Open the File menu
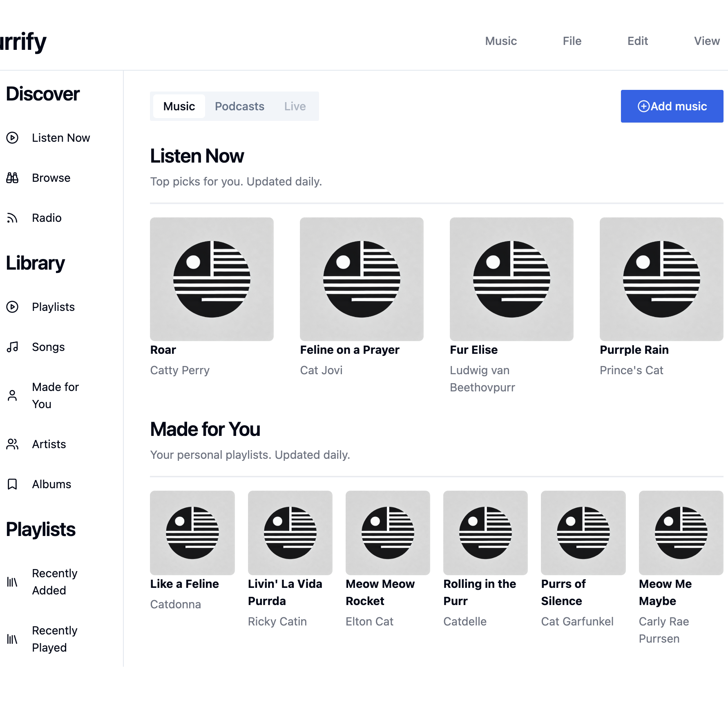 coord(572,41)
